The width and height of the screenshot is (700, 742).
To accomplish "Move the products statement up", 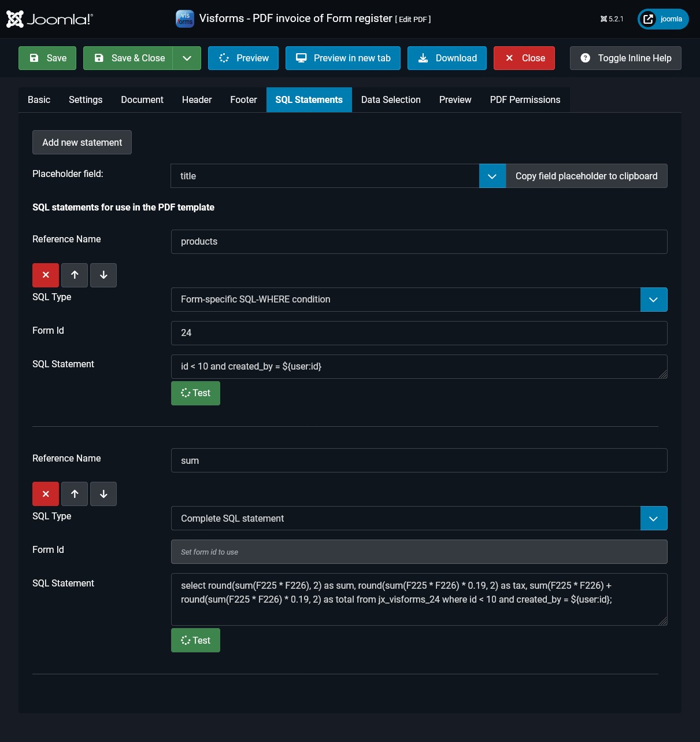I will (75, 275).
